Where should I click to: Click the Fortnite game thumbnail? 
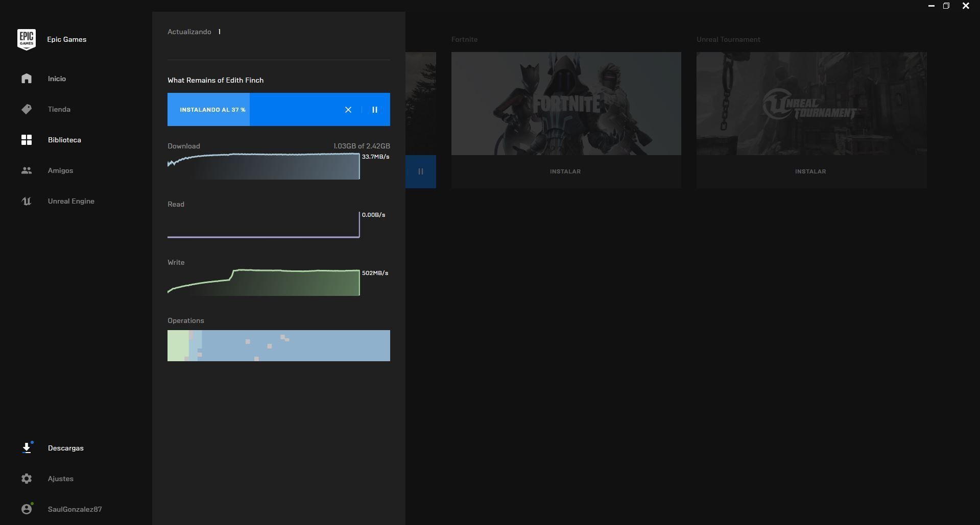pos(566,104)
